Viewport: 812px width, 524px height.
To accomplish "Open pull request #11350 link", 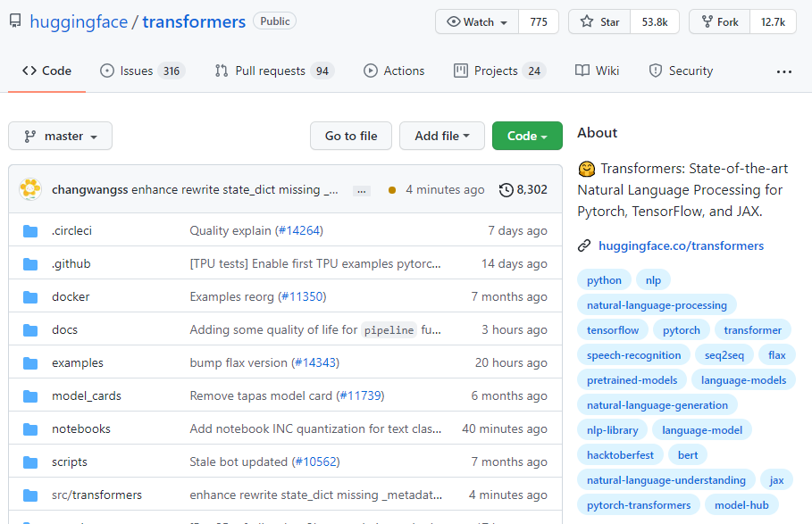I will point(303,297).
